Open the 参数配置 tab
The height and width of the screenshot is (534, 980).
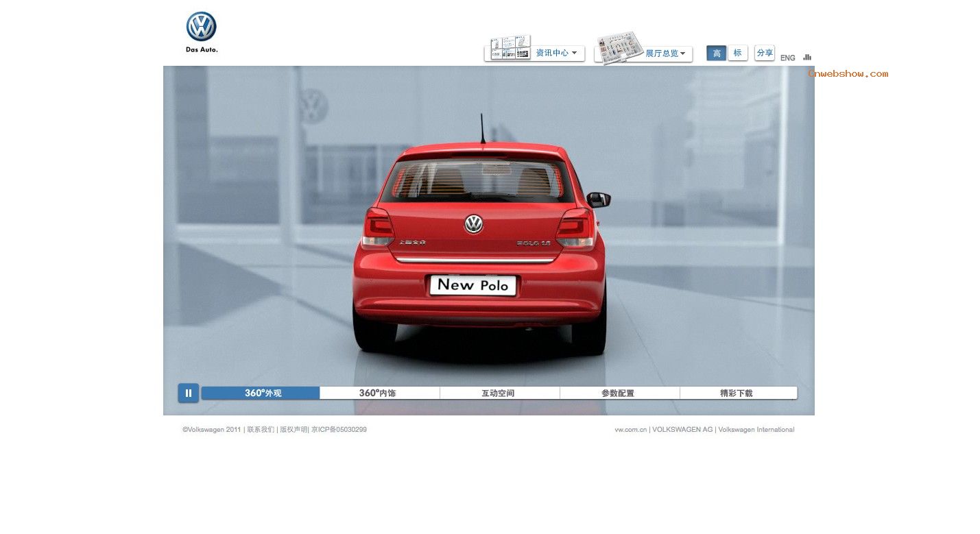click(x=620, y=393)
